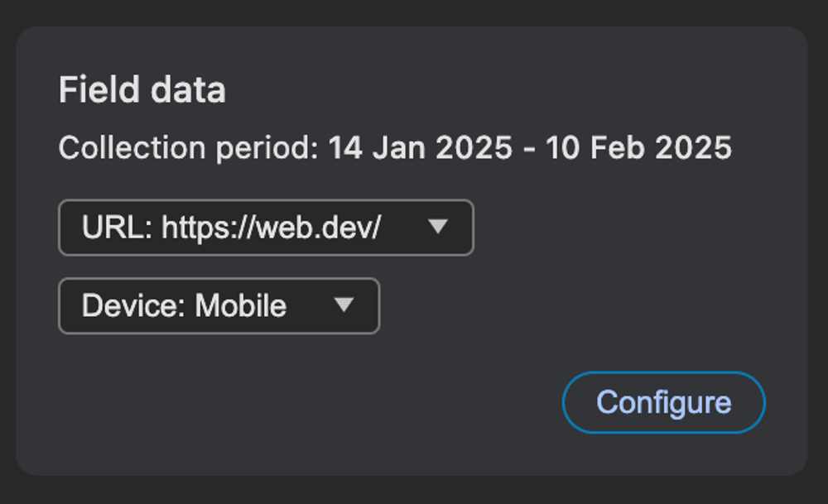828x504 pixels.
Task: Click the Device: Mobile label
Action: click(184, 306)
